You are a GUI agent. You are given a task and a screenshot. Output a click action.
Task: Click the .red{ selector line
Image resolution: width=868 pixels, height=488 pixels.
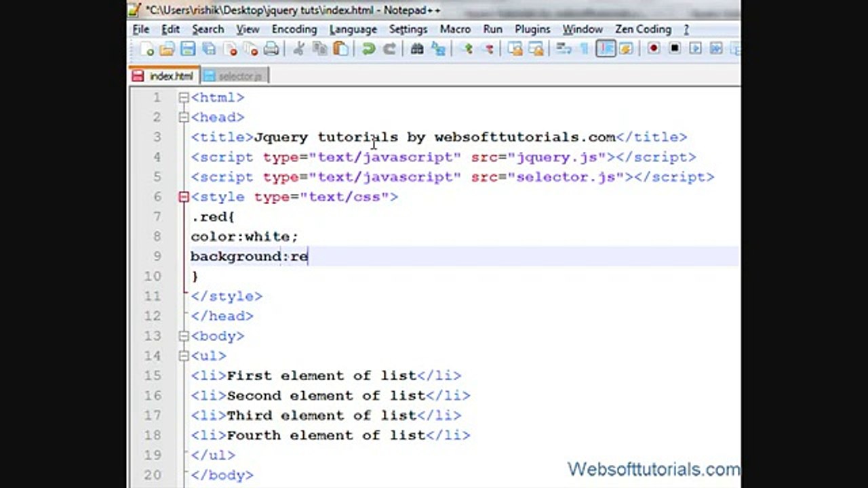click(x=212, y=217)
